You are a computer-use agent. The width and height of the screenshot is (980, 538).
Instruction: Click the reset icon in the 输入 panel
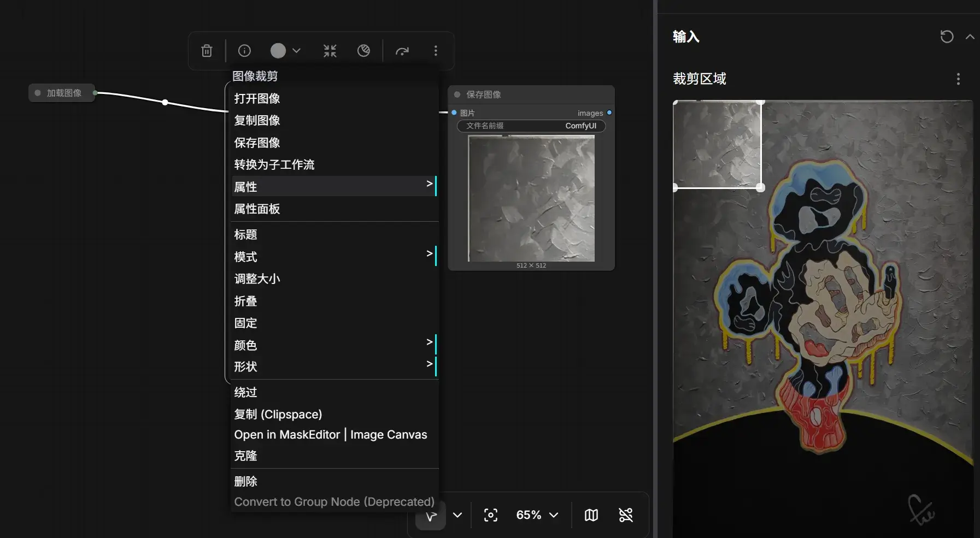947,37
